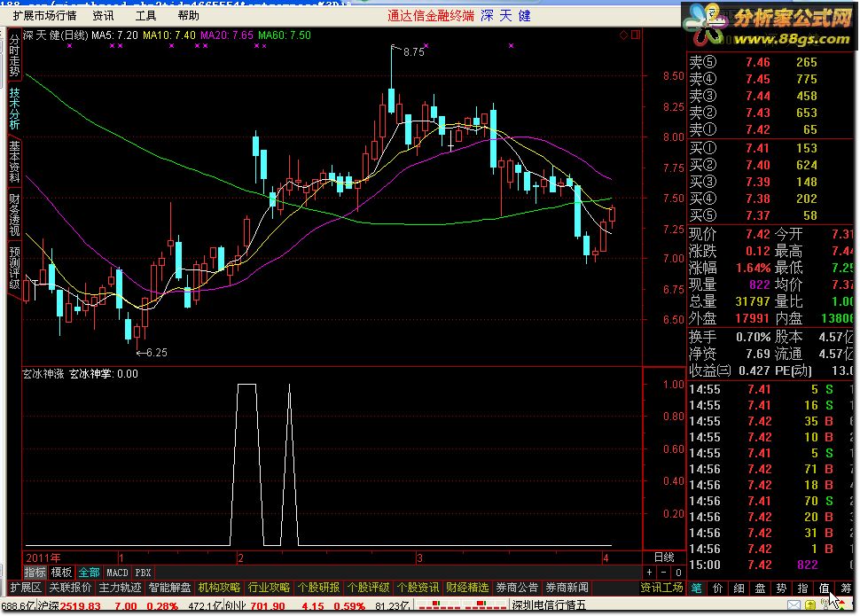Viewport: 860px width, 616px height.
Task: Open the 个股研报 tab
Action: (x=318, y=588)
